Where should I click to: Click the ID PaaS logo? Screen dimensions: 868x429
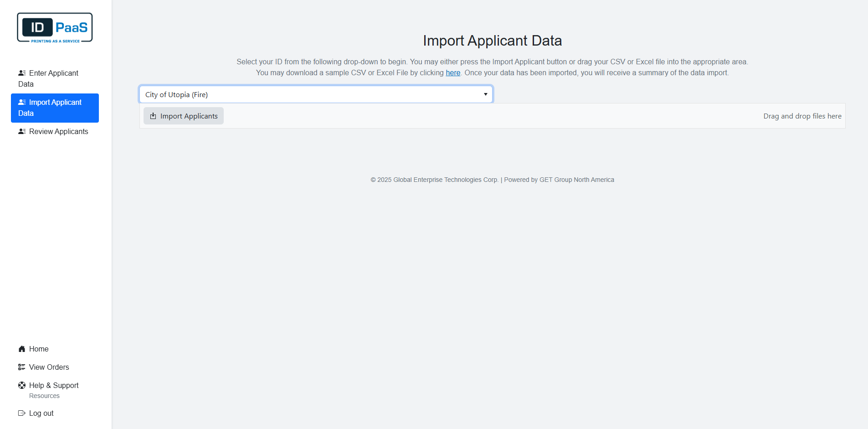point(54,27)
